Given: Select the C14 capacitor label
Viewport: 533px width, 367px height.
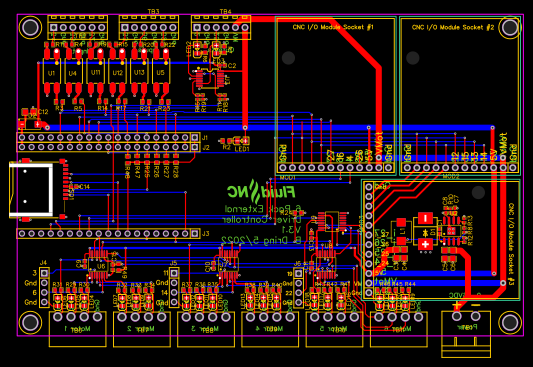Looking at the screenshot, I should coord(84,187).
